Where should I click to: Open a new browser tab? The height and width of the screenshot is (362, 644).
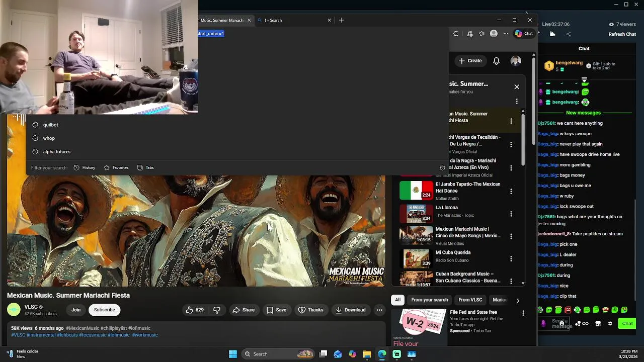coord(342,20)
